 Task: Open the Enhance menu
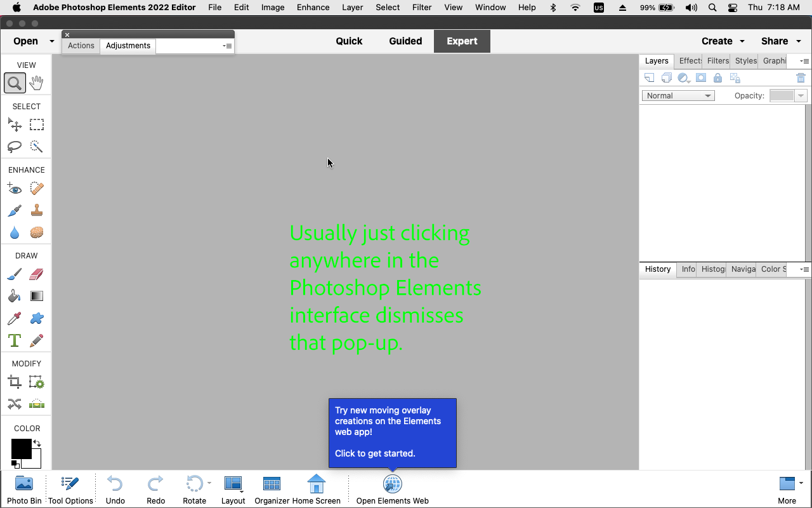(313, 7)
